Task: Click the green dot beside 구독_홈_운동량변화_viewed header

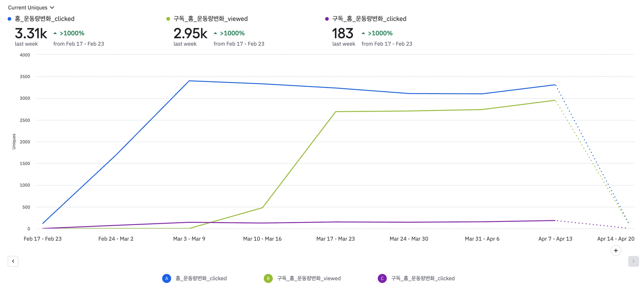Action: click(168, 19)
